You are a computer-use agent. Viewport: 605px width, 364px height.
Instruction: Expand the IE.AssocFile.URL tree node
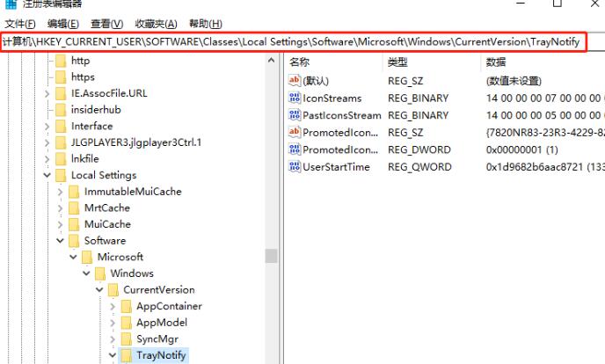(47, 94)
